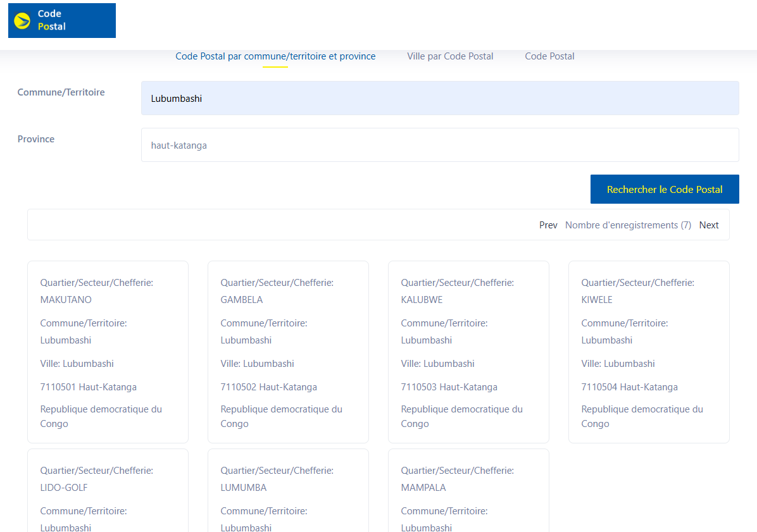The width and height of the screenshot is (757, 532).
Task: Select the LUMUMBA quartier card
Action: 288,490
